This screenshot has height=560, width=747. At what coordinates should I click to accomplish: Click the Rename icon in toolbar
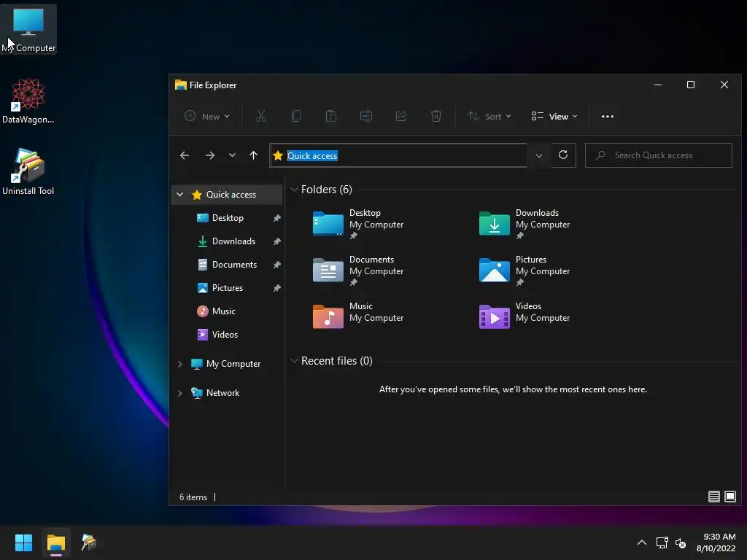pyautogui.click(x=366, y=116)
